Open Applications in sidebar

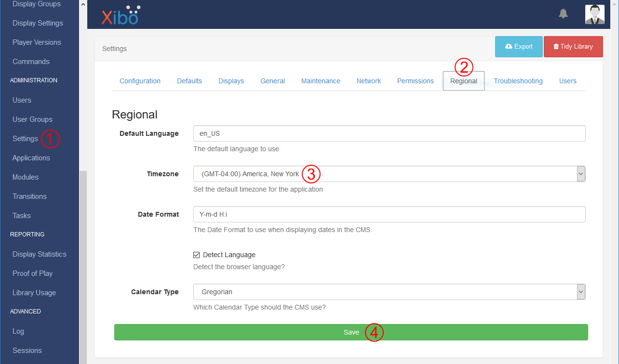[x=31, y=158]
